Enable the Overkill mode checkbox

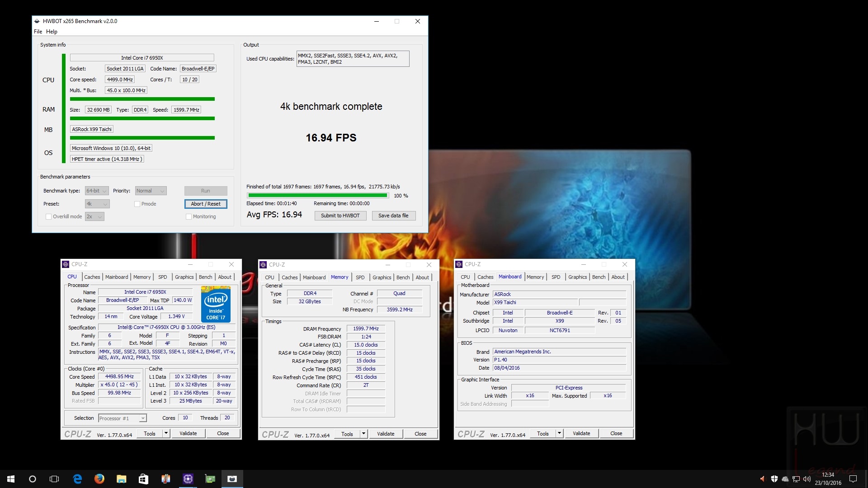pyautogui.click(x=48, y=217)
